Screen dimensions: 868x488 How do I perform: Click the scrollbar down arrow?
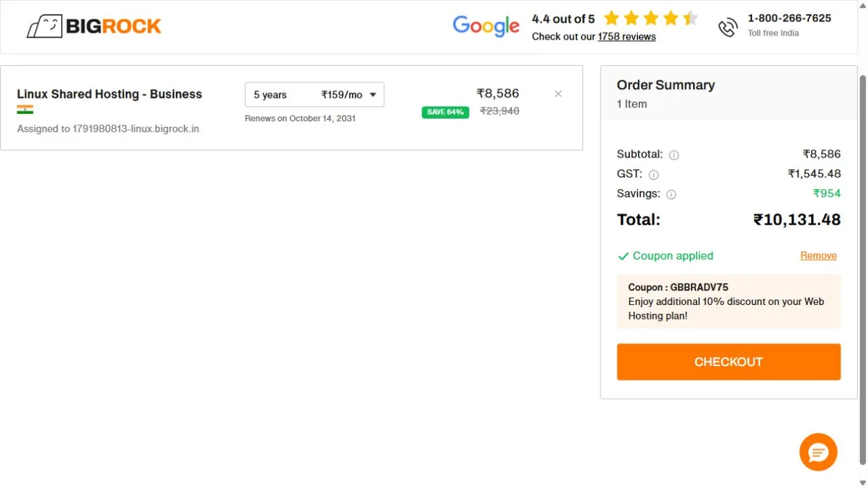click(863, 483)
